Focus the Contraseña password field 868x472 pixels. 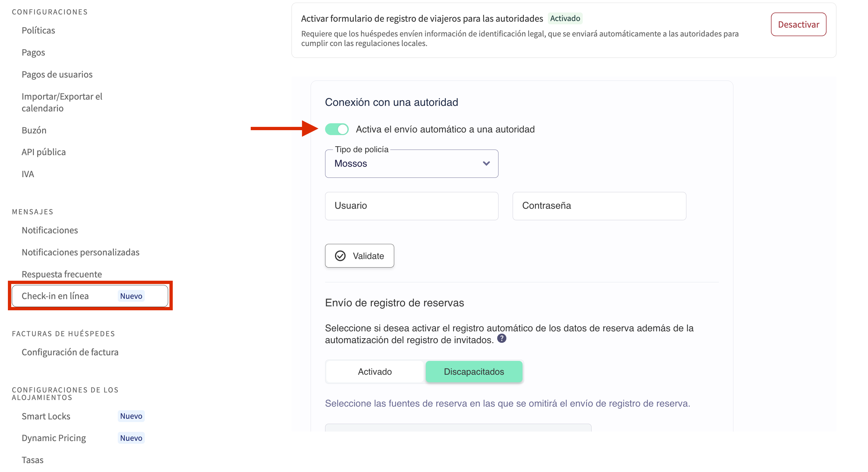(599, 206)
